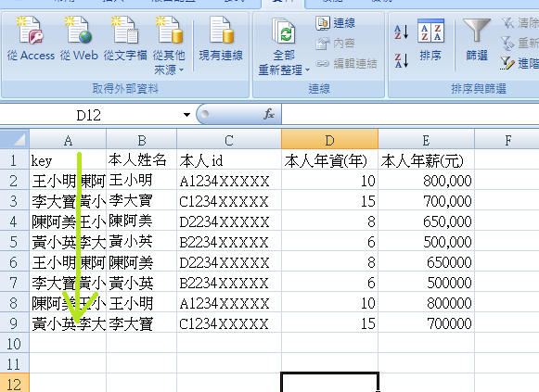Click cell D8 with value 10

point(329,303)
